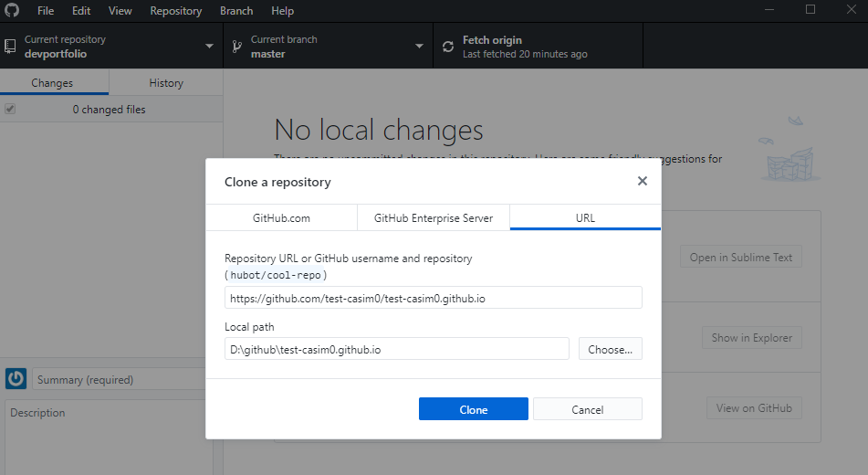Close the Clone a repository dialog

643,181
